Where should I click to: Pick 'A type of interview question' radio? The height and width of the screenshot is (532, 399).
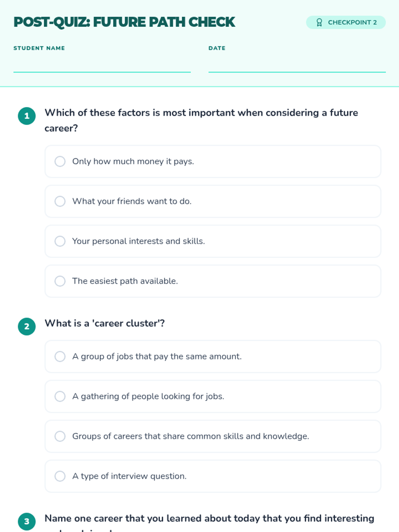click(60, 476)
